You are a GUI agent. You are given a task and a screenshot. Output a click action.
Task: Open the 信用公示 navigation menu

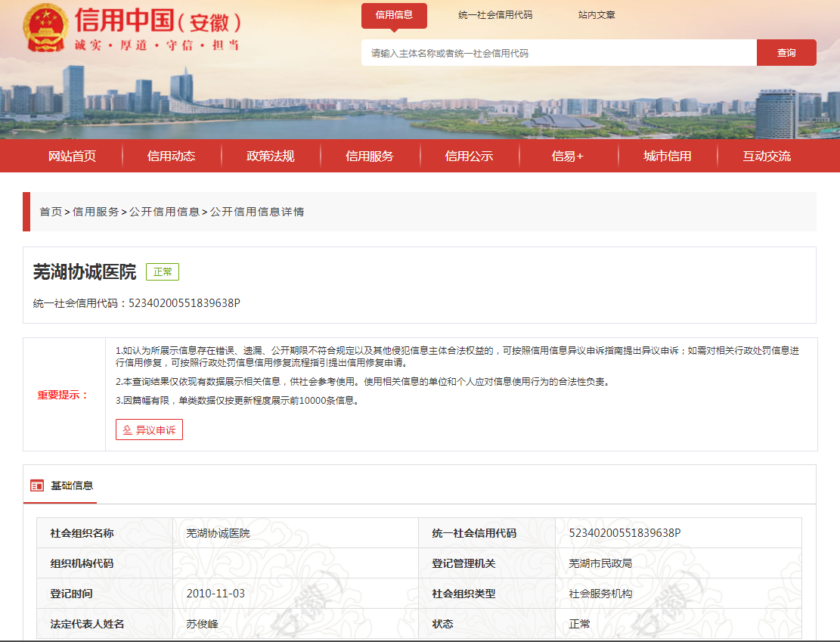pos(469,156)
